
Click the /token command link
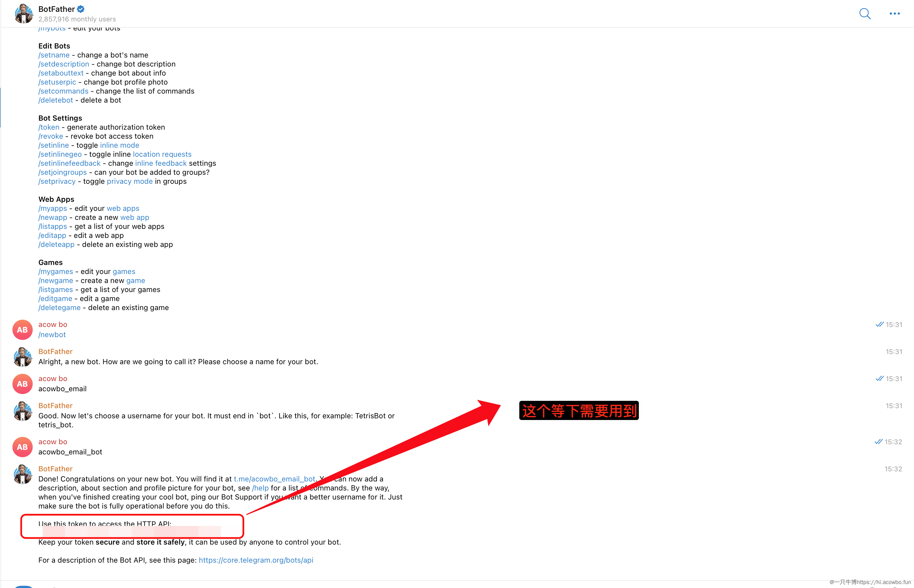[49, 127]
